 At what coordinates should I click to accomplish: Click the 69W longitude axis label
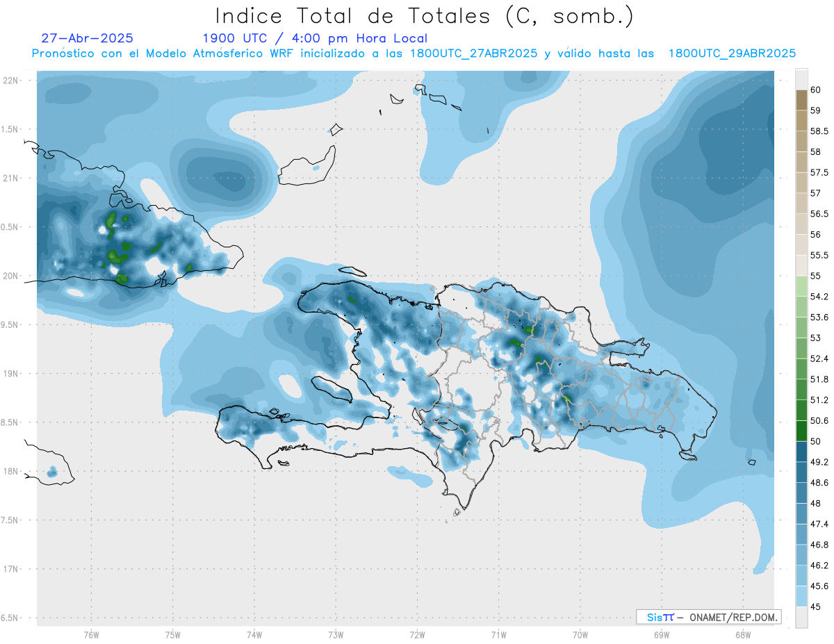pos(662,635)
